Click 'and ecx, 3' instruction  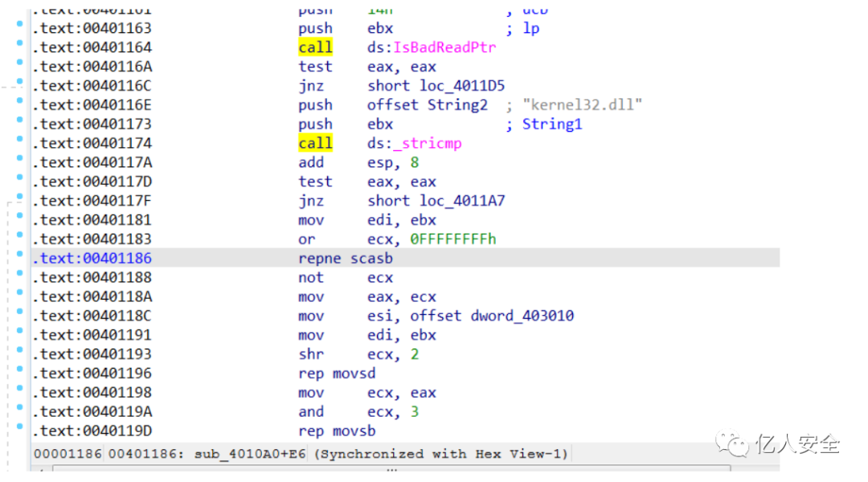click(358, 412)
